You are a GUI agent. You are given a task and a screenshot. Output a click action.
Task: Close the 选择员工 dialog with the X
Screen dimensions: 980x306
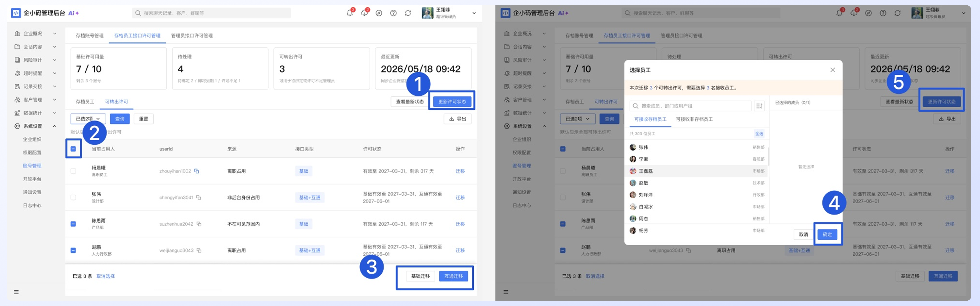(833, 70)
